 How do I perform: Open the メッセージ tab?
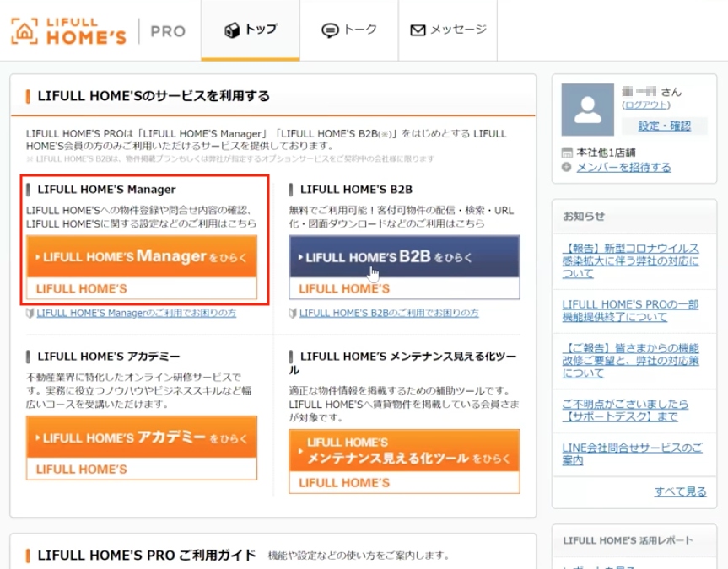click(x=448, y=30)
